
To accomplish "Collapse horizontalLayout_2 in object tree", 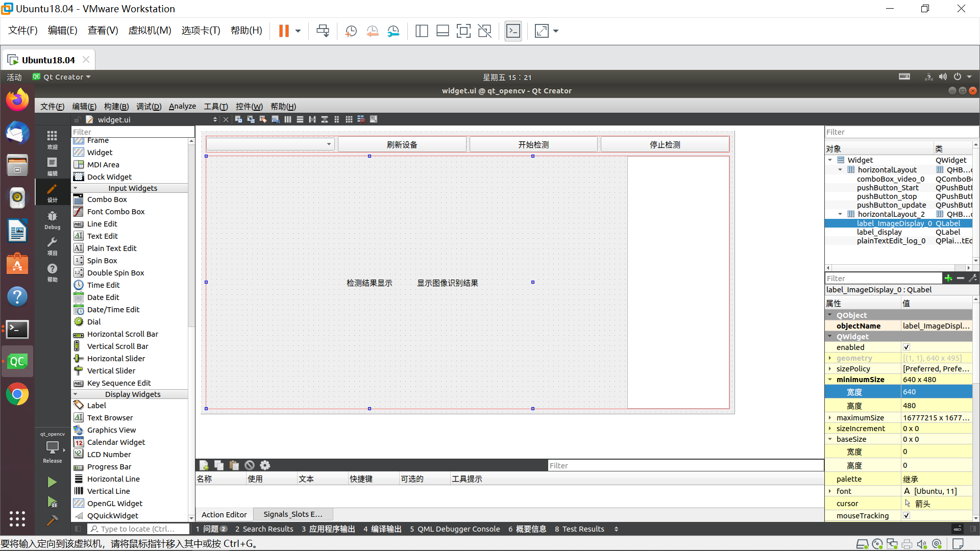I will tap(841, 214).
